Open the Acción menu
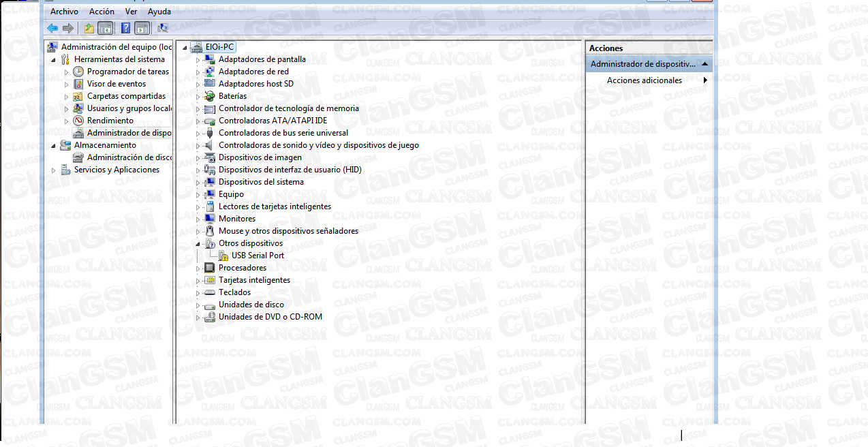 (102, 12)
